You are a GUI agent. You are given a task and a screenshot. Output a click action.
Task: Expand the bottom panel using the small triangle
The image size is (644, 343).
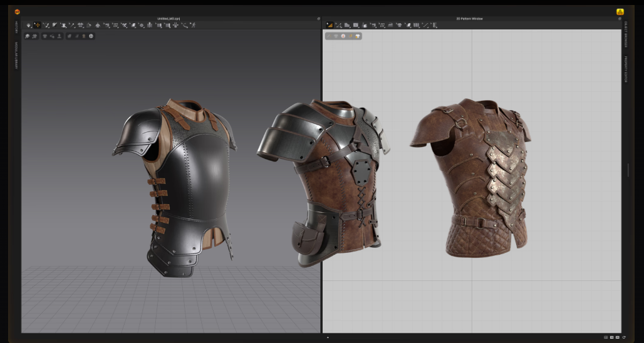[x=328, y=337]
